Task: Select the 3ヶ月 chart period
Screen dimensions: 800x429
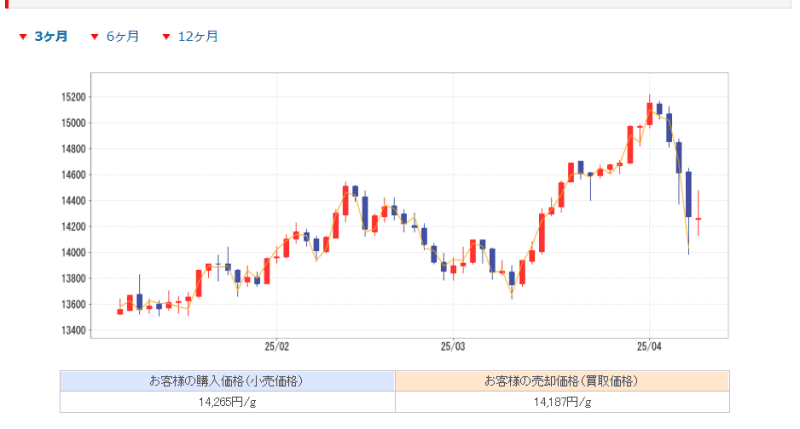Action: click(x=51, y=37)
